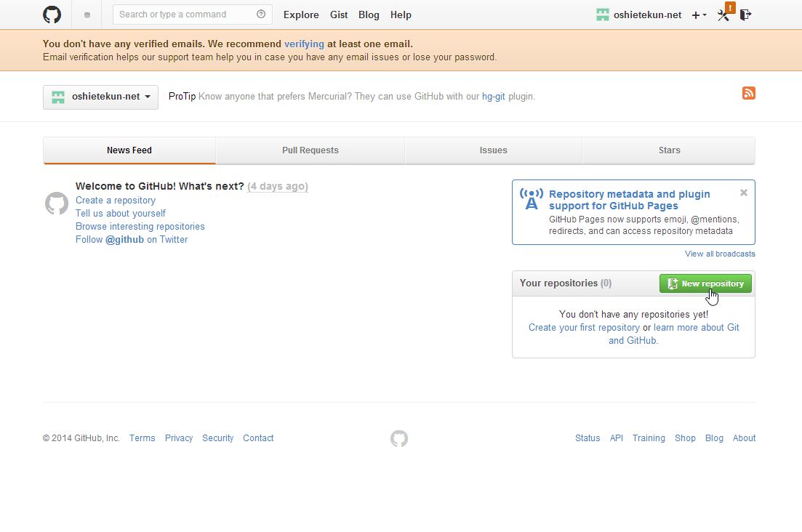Open the footer Blog link
This screenshot has height=532, width=802.
tap(714, 438)
